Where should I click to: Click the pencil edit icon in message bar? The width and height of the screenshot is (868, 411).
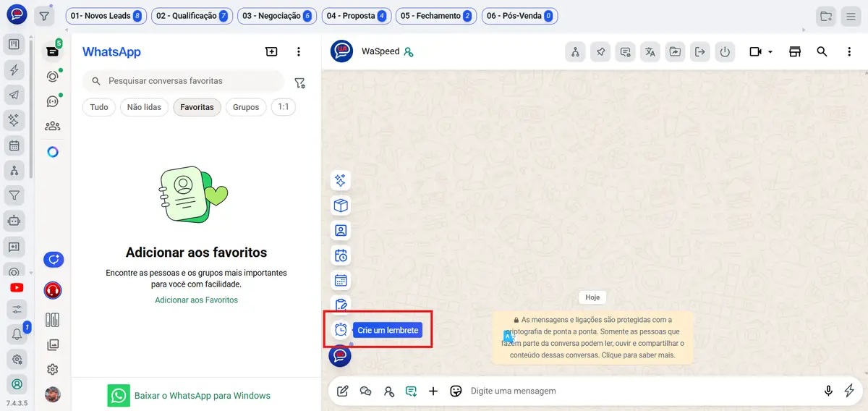coord(343,391)
